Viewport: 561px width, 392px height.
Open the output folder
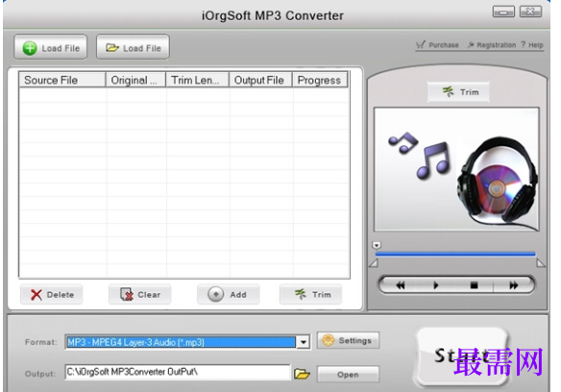348,375
